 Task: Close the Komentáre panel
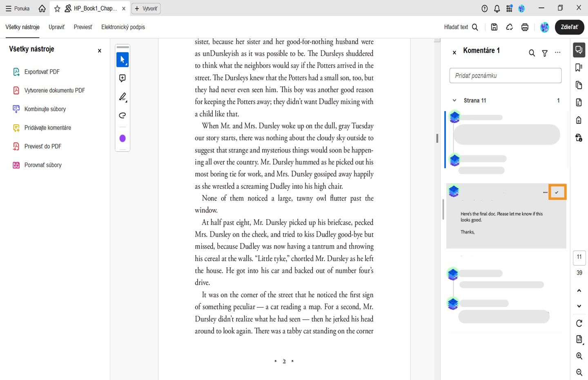454,52
